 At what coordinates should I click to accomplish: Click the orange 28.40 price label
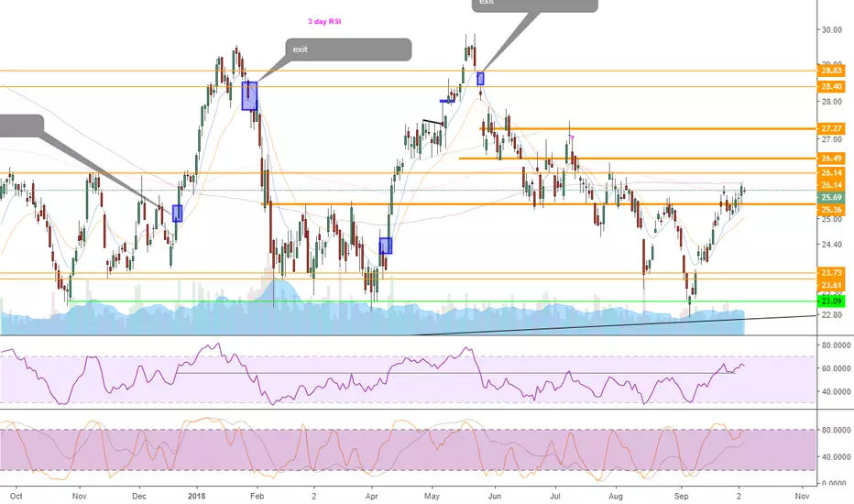tap(831, 87)
